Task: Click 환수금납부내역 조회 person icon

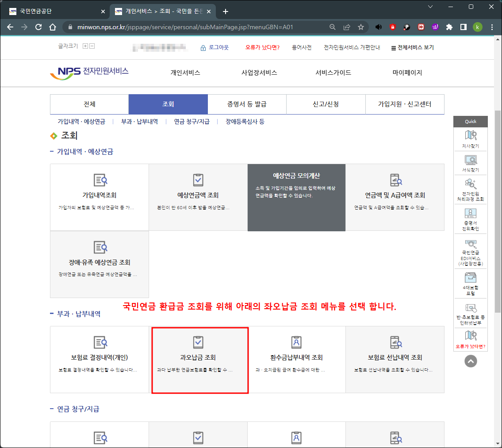Action: (x=296, y=341)
